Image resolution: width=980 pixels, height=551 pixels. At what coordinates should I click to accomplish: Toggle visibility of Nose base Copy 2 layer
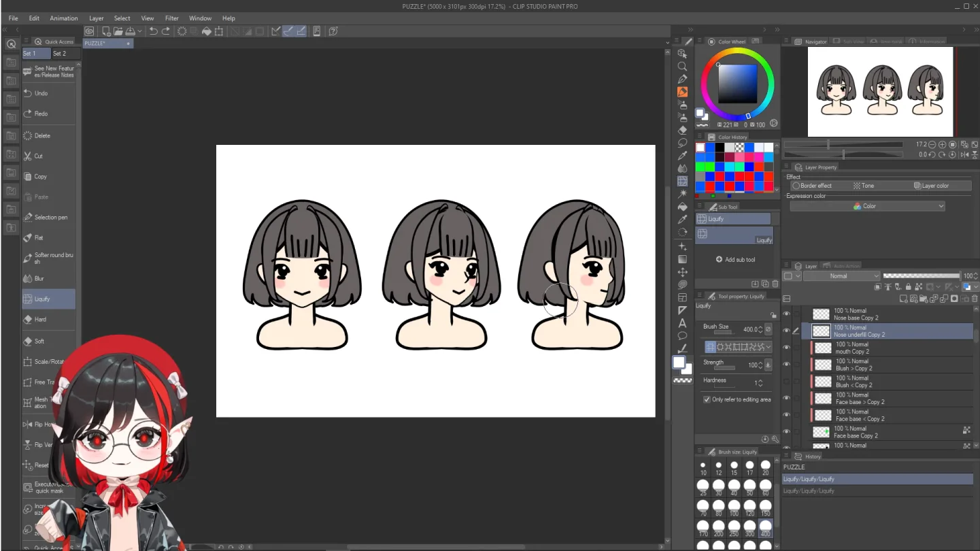(x=787, y=314)
